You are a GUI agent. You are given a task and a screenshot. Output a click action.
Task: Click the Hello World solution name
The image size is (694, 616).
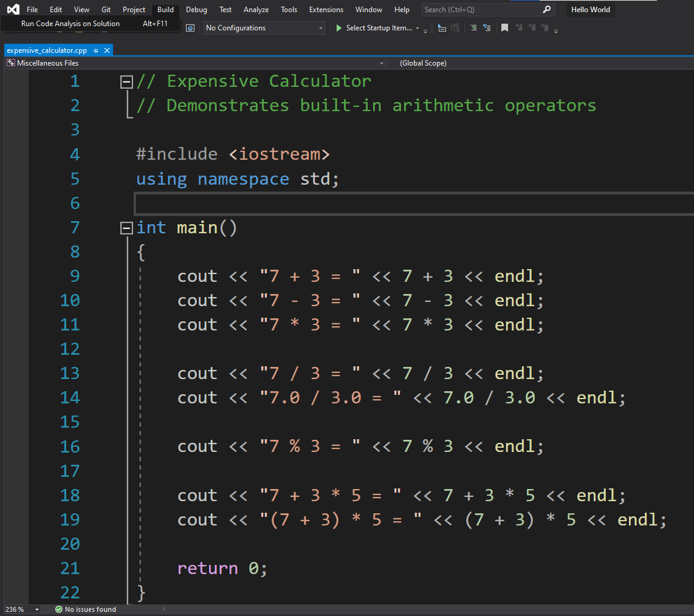(x=591, y=9)
